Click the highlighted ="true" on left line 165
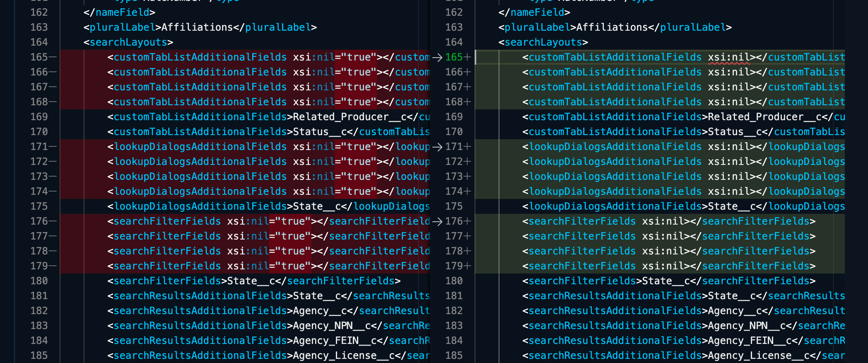868x363 pixels. click(356, 57)
